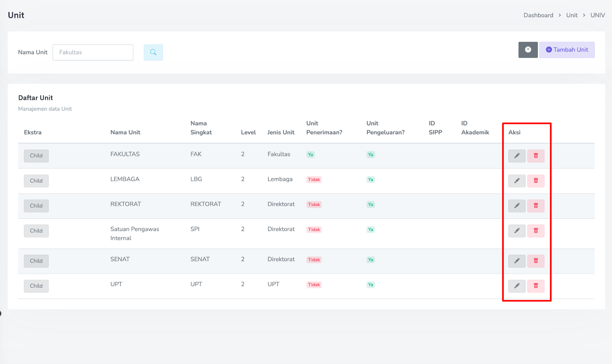The image size is (612, 364).
Task: Delete the REKTORAT unit via trash icon
Action: 535,206
